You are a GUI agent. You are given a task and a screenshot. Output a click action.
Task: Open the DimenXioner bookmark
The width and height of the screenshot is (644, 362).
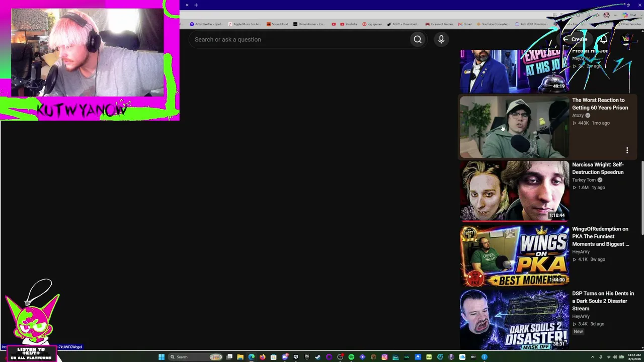pos(310,24)
